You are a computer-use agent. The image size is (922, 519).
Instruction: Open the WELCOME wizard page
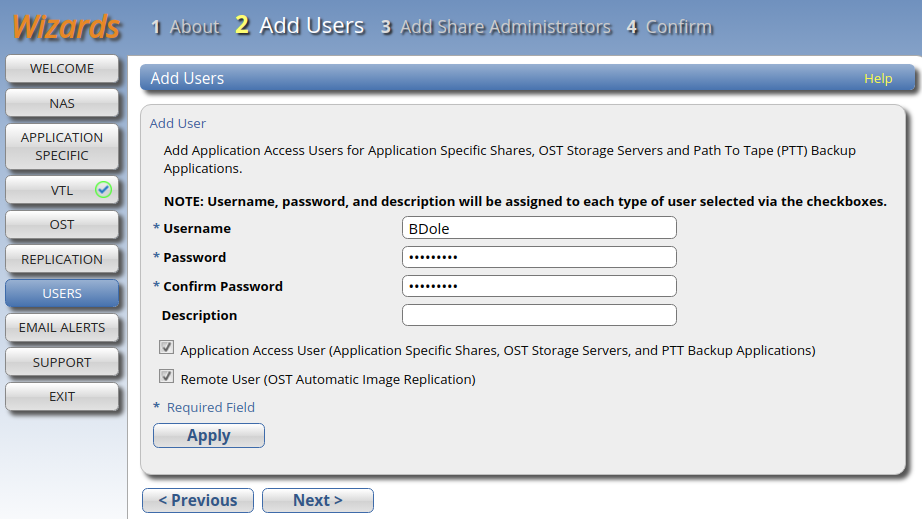(62, 69)
